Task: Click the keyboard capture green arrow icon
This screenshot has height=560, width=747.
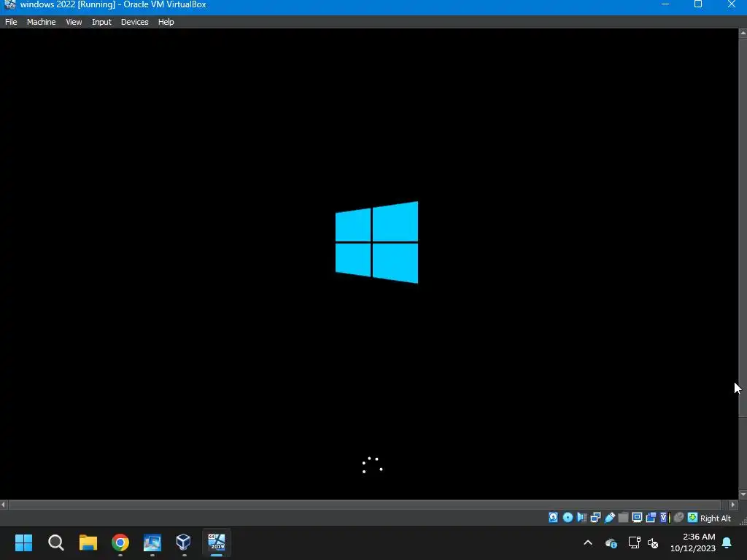Action: tap(693, 518)
